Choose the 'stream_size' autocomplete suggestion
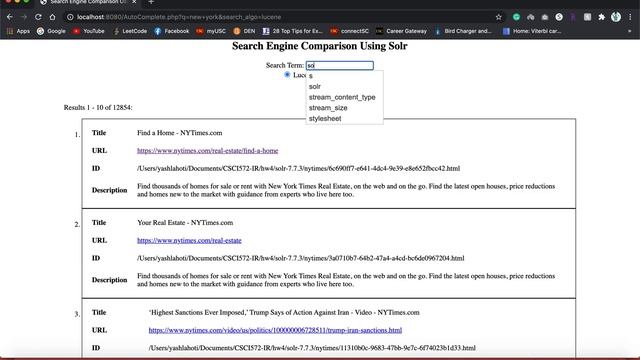 [344, 108]
